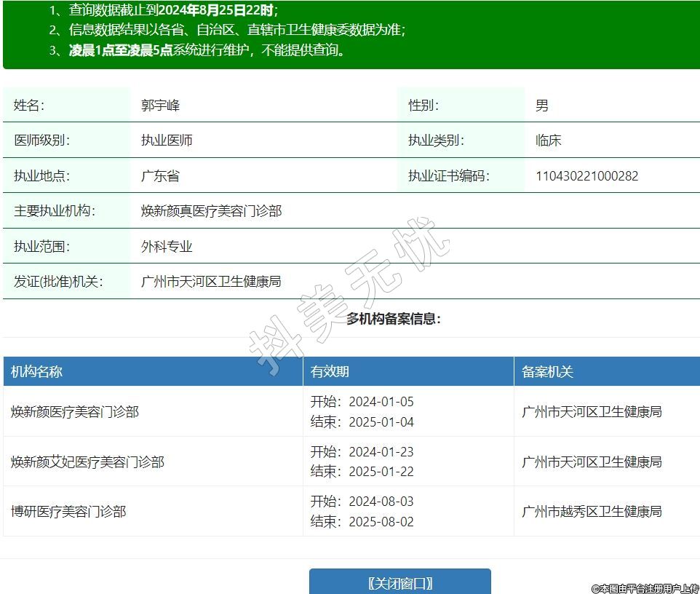Select the certificate number 110430221000282
Screen dimensions: 700x594
[586, 176]
